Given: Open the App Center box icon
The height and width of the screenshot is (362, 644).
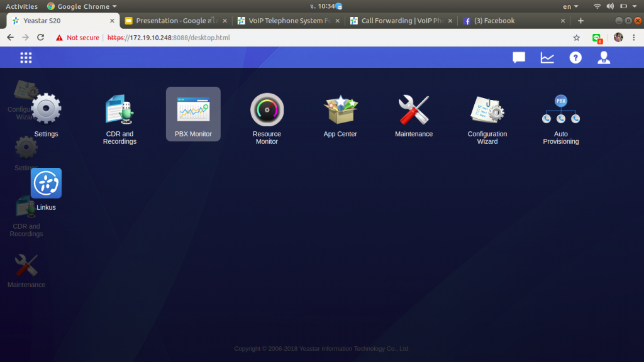Looking at the screenshot, I should point(340,109).
